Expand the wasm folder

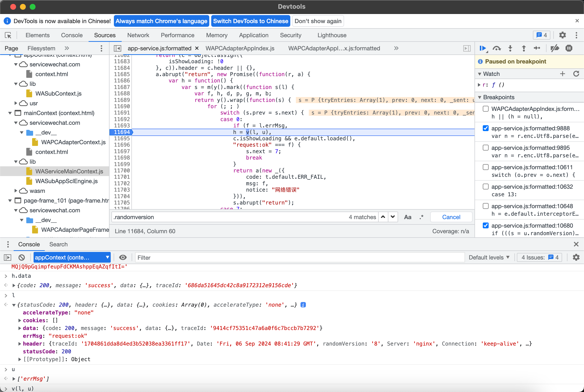point(16,191)
